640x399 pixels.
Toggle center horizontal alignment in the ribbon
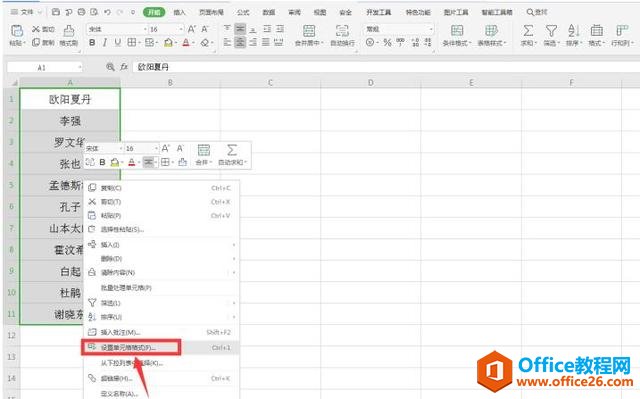pyautogui.click(x=240, y=42)
